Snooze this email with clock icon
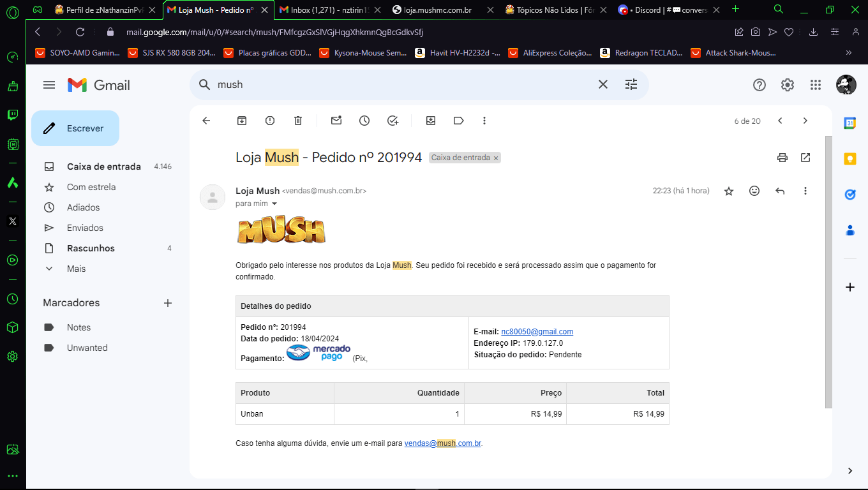The width and height of the screenshot is (868, 490). [364, 121]
